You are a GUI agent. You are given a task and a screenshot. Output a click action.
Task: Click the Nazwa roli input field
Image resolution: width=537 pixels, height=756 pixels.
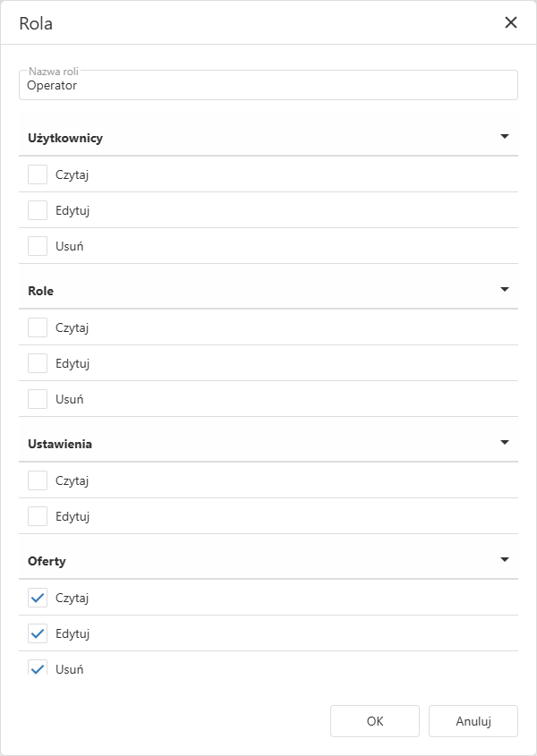click(x=268, y=86)
